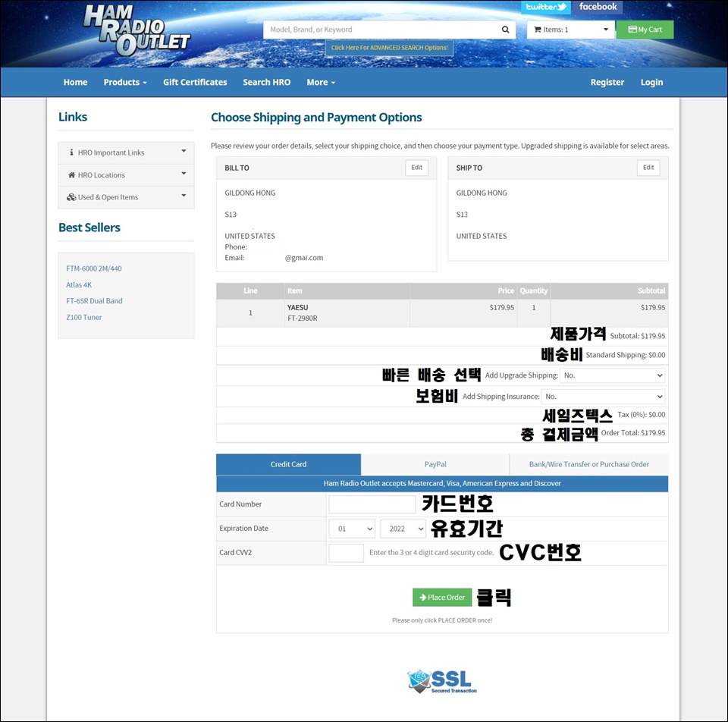This screenshot has width=728, height=722.
Task: Click the SSL Secured Transaction badge
Action: coord(442,682)
